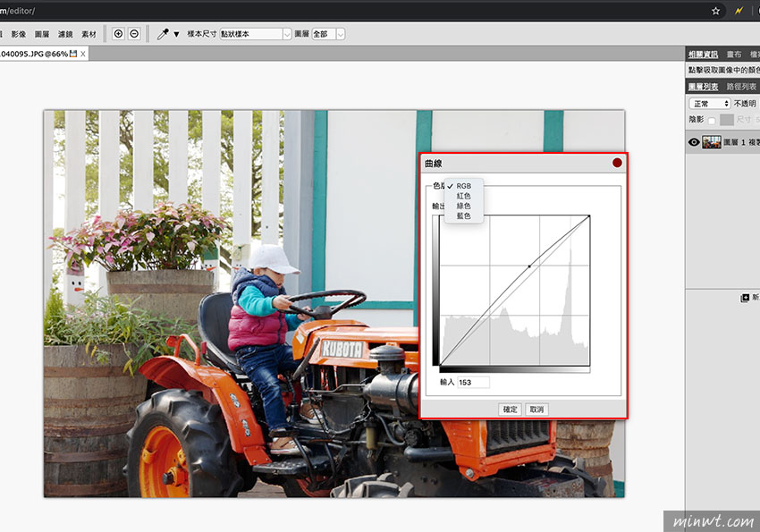Click the save disk icon on document tab
The width and height of the screenshot is (760, 532).
click(x=73, y=54)
